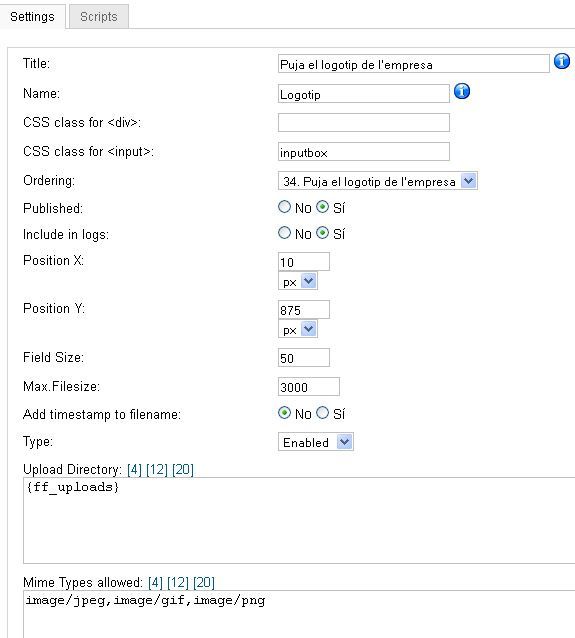
Task: Switch to the Scripts tab
Action: [x=99, y=17]
